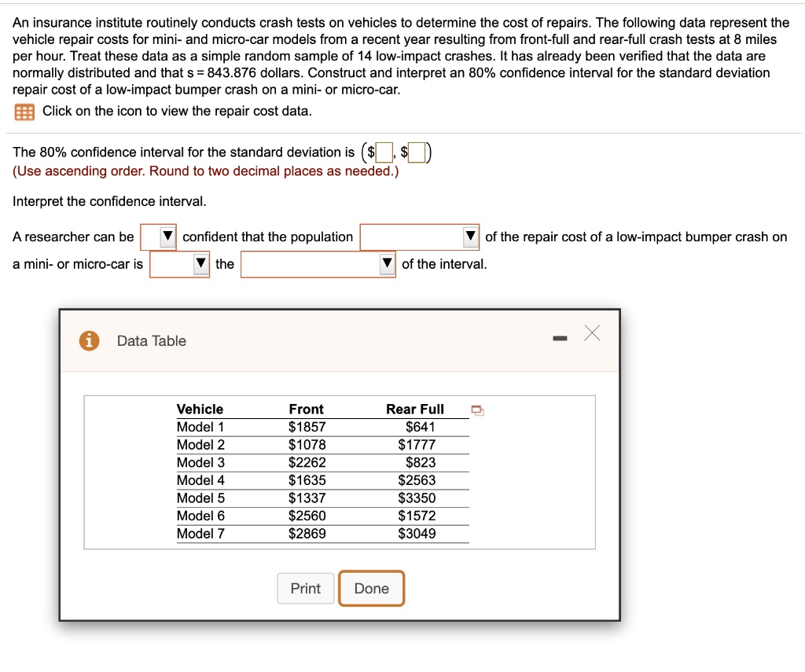Click the lower bound dollar input box
This screenshot has height=672, width=805.
pos(384,152)
